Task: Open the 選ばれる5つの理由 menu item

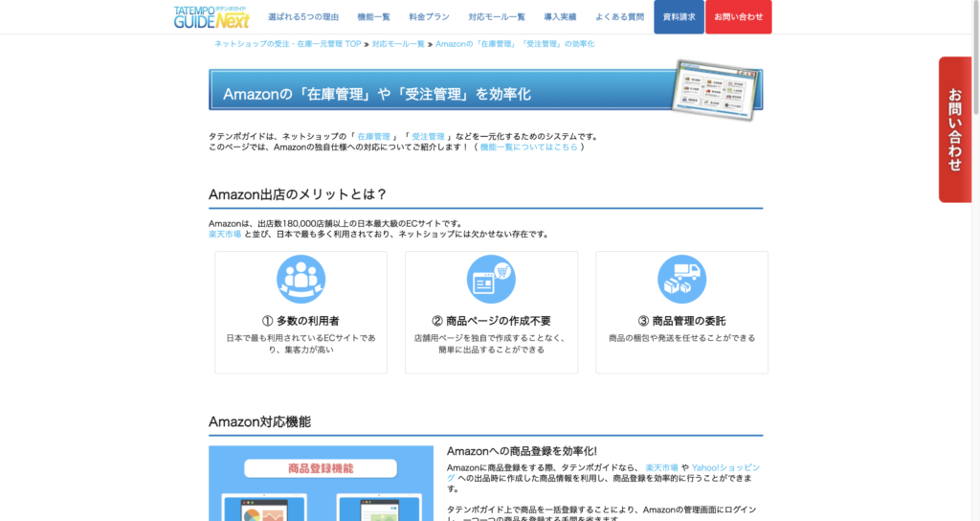Action: click(303, 17)
